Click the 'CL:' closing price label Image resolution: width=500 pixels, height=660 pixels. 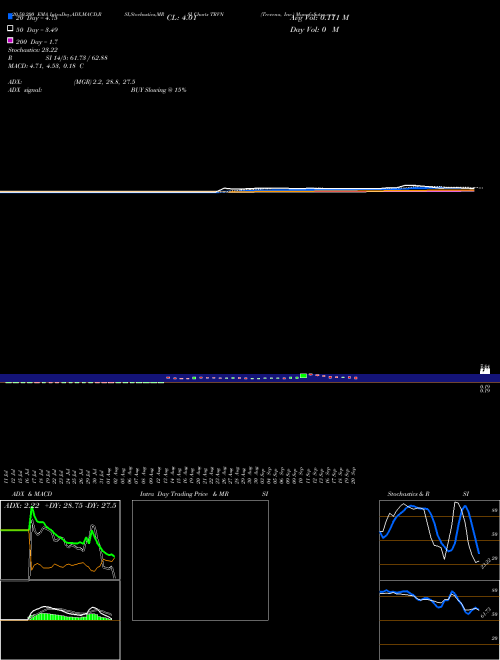point(182,18)
